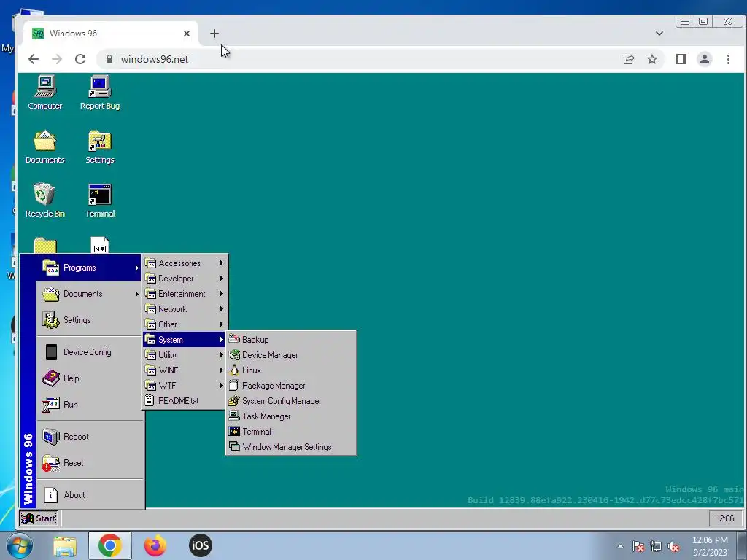Open the Computer desktop icon
This screenshot has height=560, width=747.
[44, 93]
